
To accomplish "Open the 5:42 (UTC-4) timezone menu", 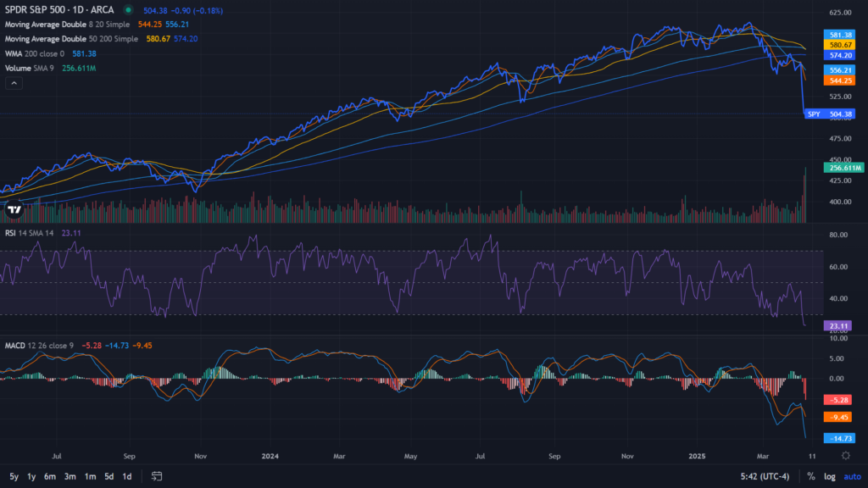I will click(766, 476).
